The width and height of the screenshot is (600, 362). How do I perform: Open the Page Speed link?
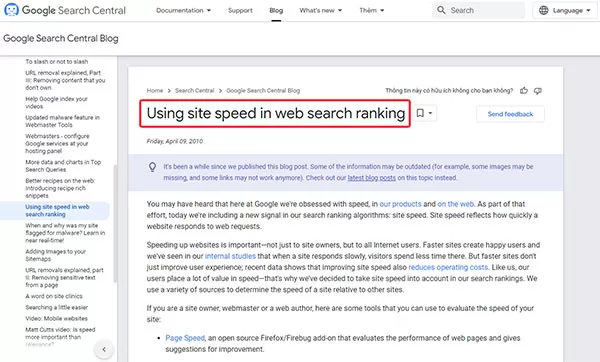pyautogui.click(x=185, y=338)
